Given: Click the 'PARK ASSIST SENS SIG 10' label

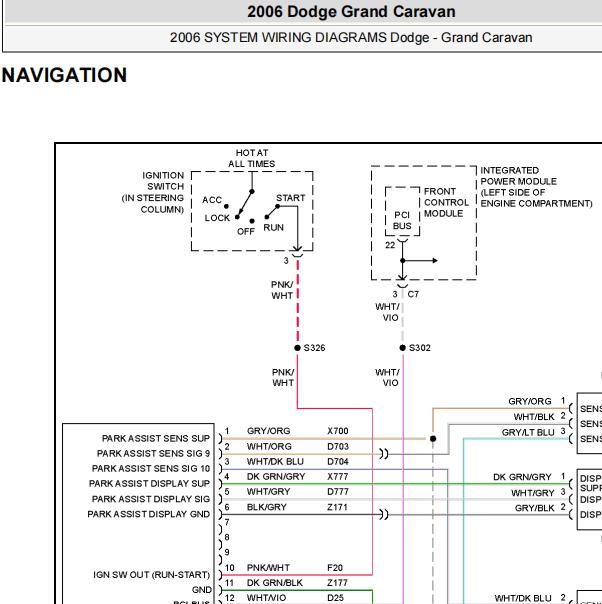Looking at the screenshot, I should [151, 468].
